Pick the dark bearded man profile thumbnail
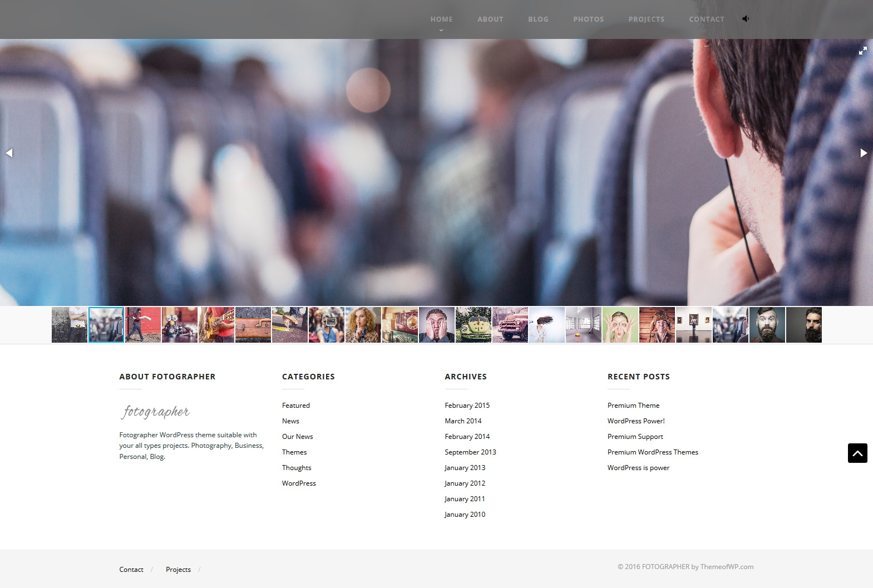The image size is (873, 588). click(x=804, y=325)
